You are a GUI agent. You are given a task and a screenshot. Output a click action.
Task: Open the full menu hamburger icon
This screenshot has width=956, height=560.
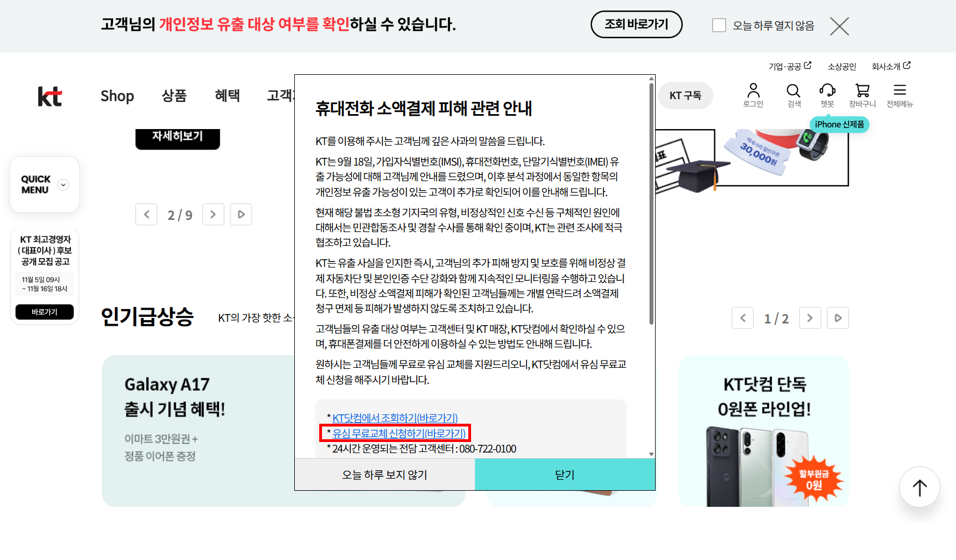899,95
